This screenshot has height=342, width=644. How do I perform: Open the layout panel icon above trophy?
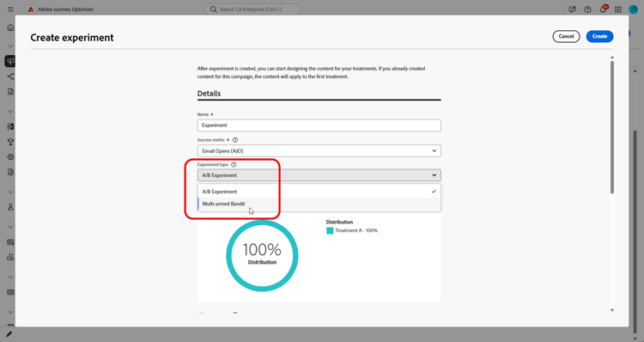click(10, 126)
